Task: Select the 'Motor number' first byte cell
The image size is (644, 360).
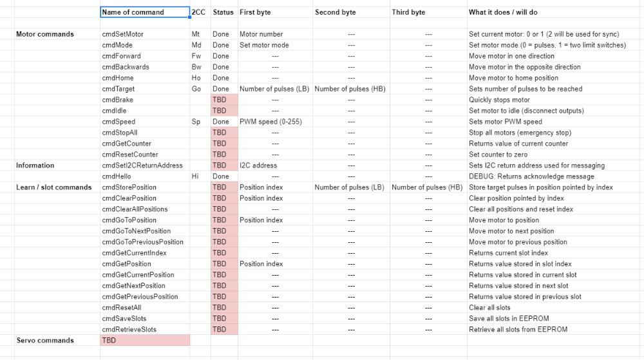Action: point(275,34)
